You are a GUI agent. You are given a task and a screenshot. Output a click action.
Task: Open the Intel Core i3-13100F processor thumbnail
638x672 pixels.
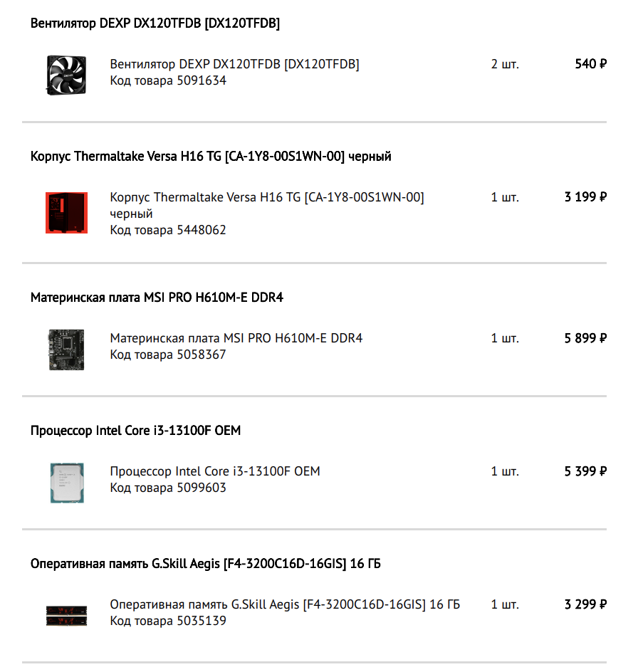pyautogui.click(x=67, y=483)
